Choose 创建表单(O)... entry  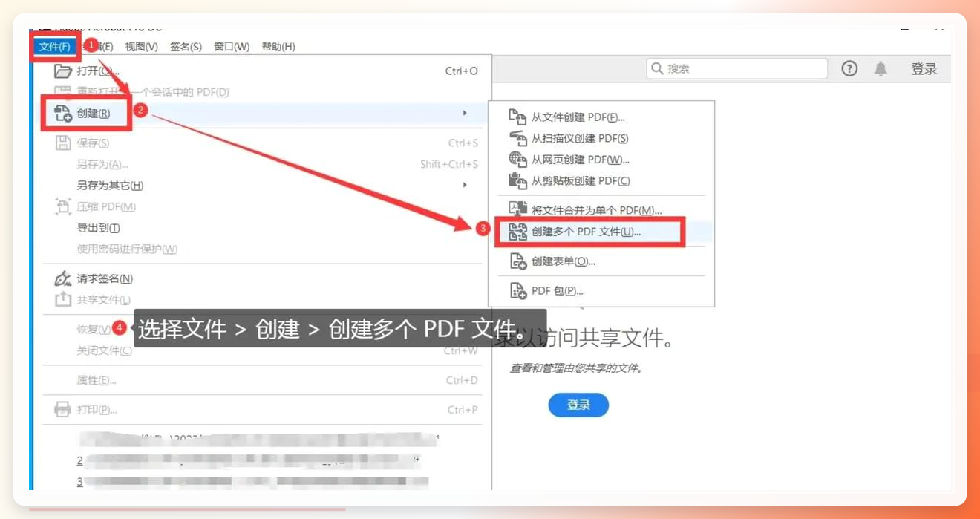[563, 261]
